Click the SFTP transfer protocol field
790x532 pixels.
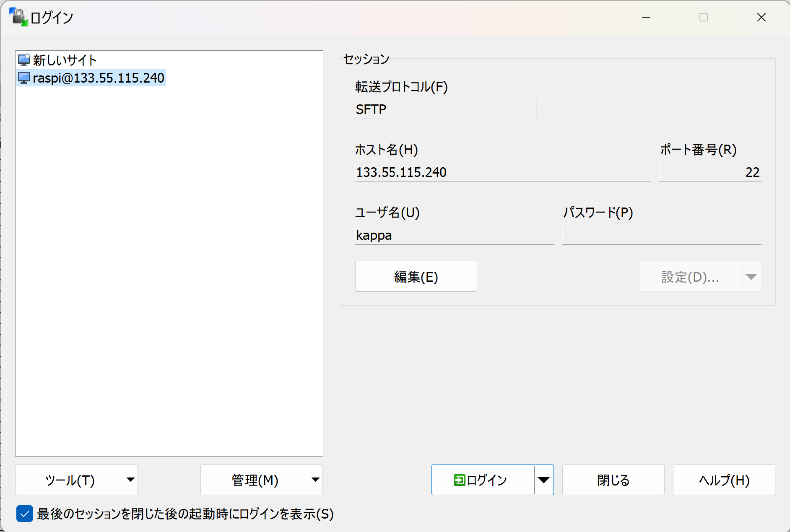445,109
